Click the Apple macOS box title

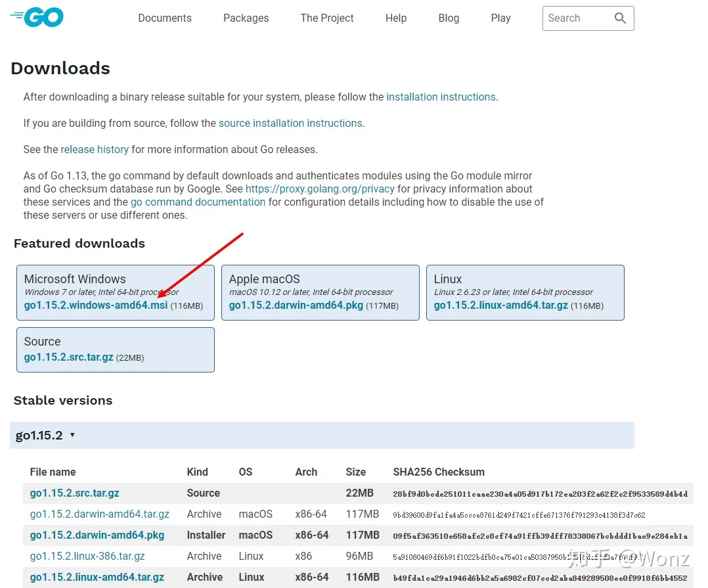tap(265, 279)
